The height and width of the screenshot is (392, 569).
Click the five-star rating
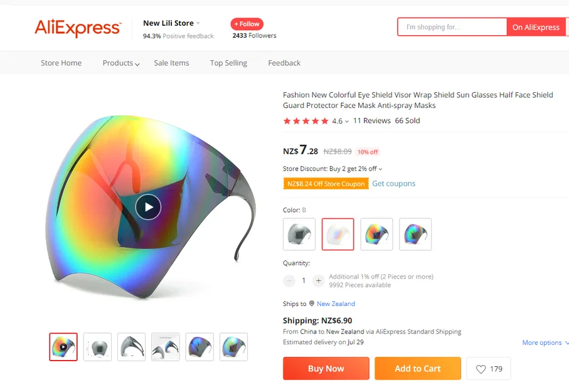click(306, 121)
